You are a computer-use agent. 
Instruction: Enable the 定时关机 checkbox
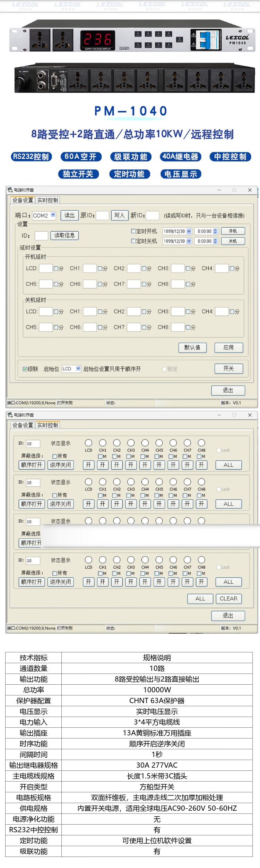pos(133,241)
